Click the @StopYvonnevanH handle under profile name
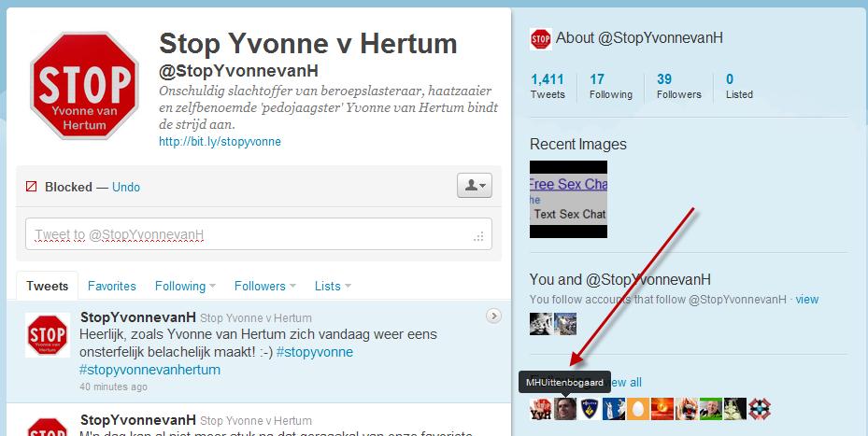 coord(238,71)
